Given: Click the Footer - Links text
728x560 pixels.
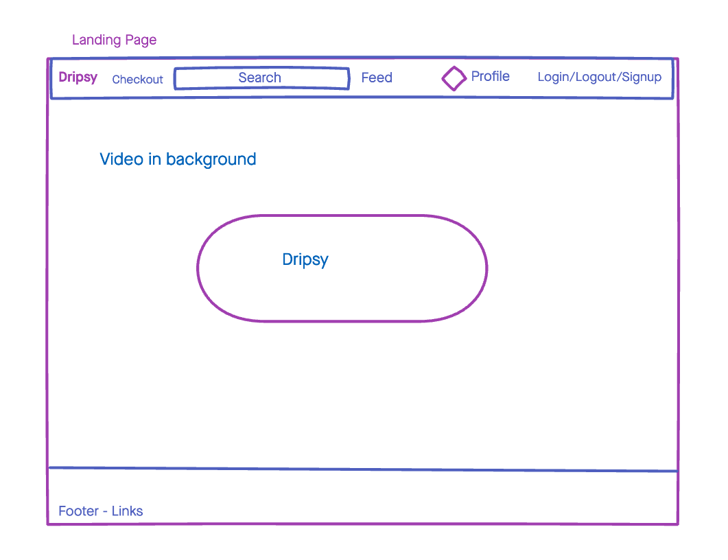Looking at the screenshot, I should [x=101, y=511].
